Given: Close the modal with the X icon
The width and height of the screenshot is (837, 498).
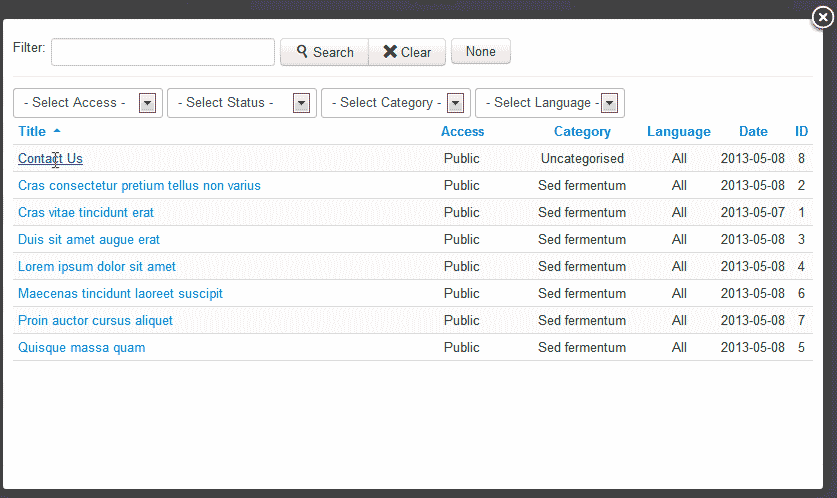Looking at the screenshot, I should [823, 19].
